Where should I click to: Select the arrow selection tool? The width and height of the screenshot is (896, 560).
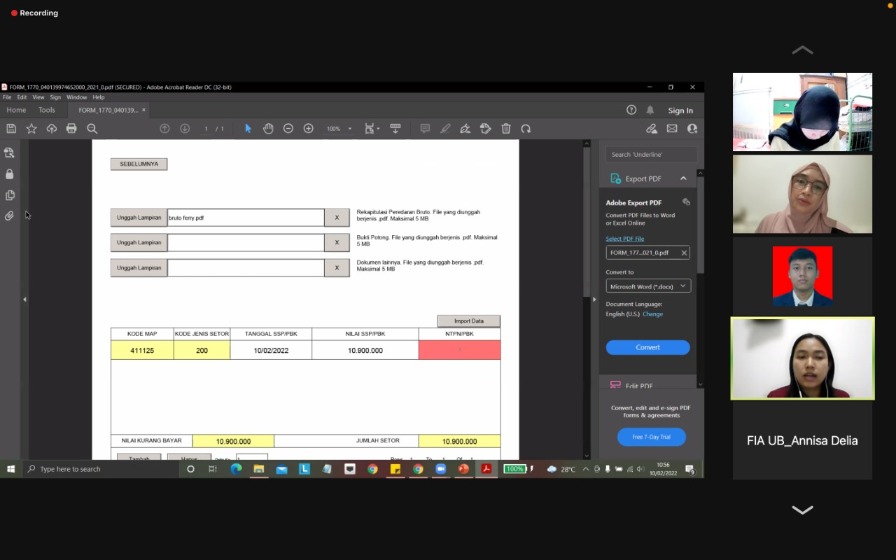coord(248,128)
